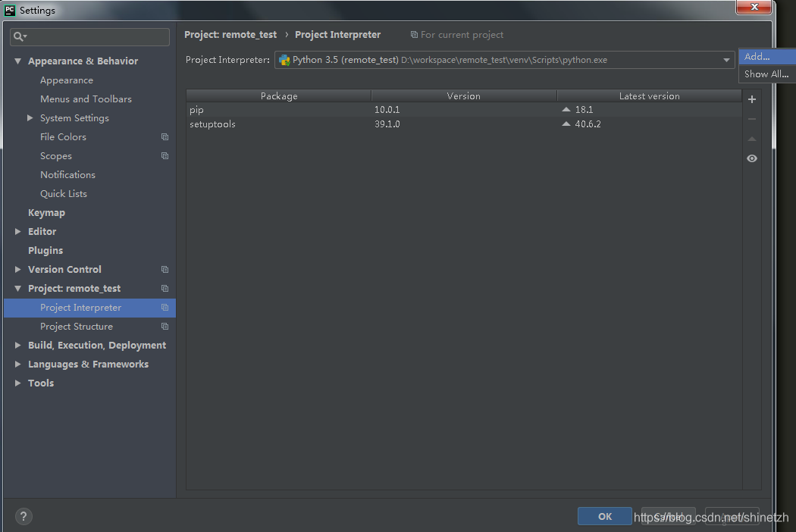
Task: Expand Build, Execution, Deployment section
Action: point(17,345)
